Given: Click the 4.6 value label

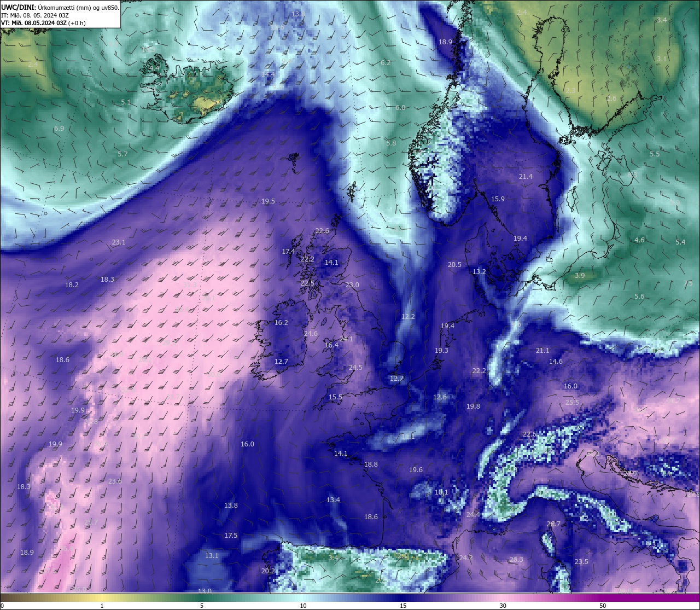Looking at the screenshot, I should point(639,240).
